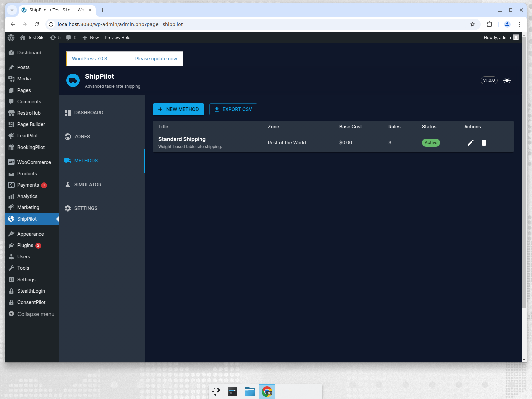Create a new method
The height and width of the screenshot is (399, 532).
[179, 109]
